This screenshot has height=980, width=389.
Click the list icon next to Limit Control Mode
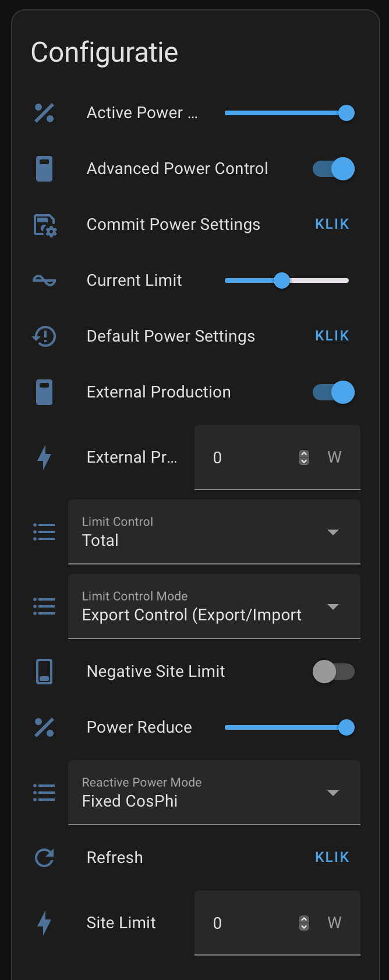click(44, 606)
